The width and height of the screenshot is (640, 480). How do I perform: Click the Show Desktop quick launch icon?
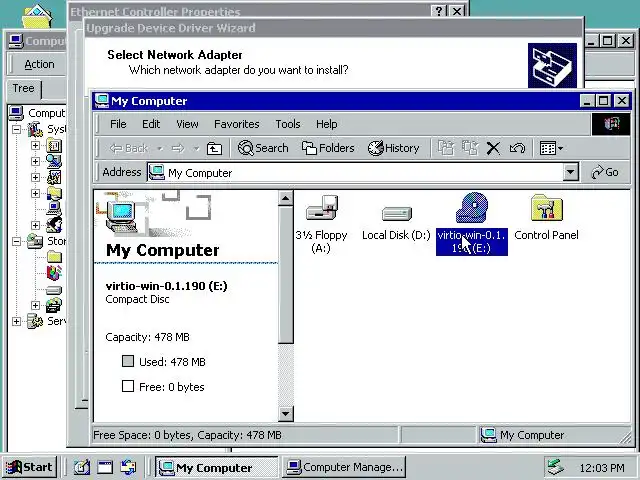click(82, 467)
